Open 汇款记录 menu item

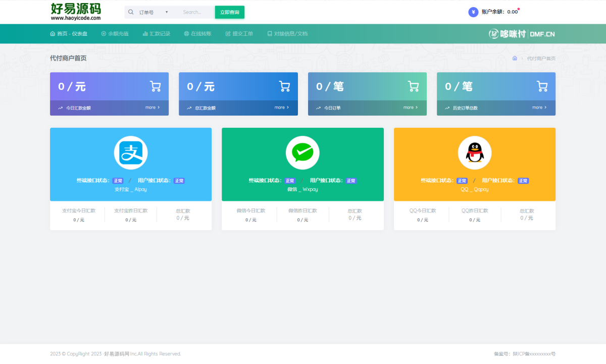click(x=157, y=34)
